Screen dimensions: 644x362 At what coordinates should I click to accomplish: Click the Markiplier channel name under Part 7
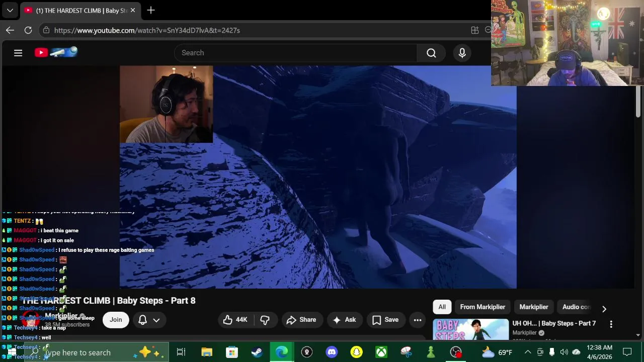click(x=524, y=333)
